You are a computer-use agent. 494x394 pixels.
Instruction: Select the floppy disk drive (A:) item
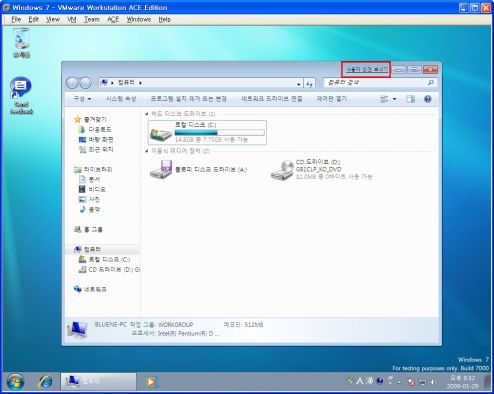[x=198, y=170]
